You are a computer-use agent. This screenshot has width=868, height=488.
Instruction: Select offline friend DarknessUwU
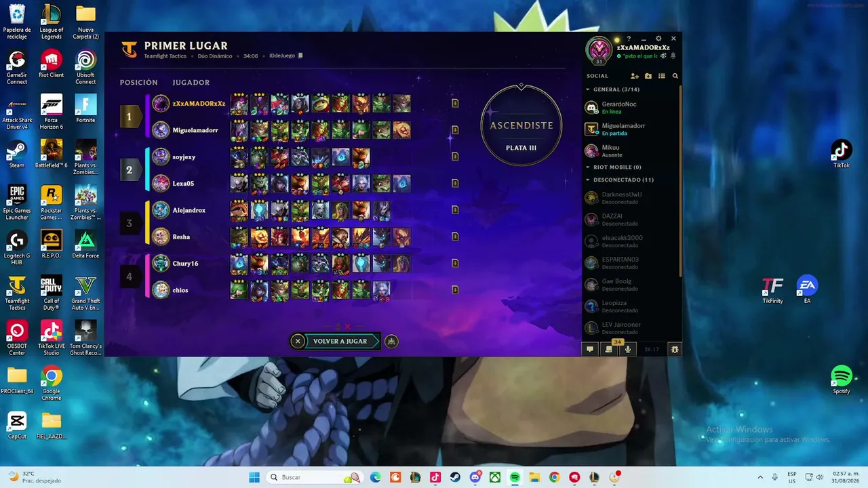631,198
